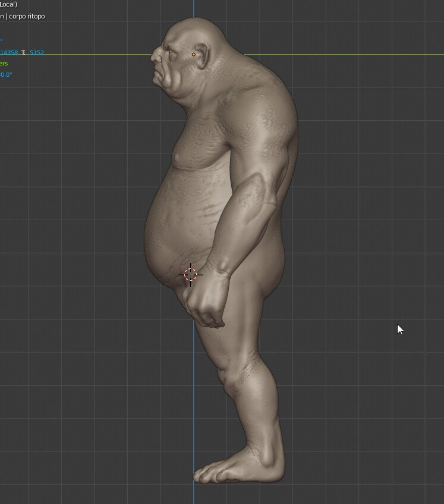Image resolution: width=444 pixels, height=504 pixels.
Task: Click the orange object origin dot
Action: coord(194,54)
